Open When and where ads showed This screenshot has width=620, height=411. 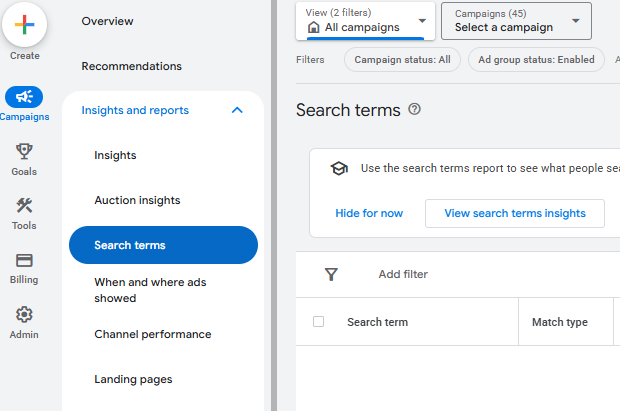(x=150, y=290)
